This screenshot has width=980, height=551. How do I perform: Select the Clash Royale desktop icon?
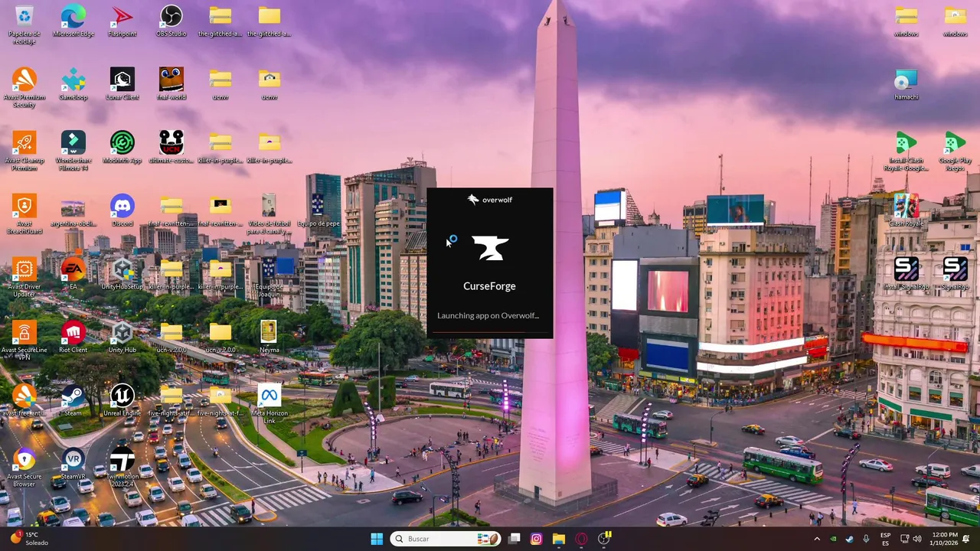tap(906, 211)
